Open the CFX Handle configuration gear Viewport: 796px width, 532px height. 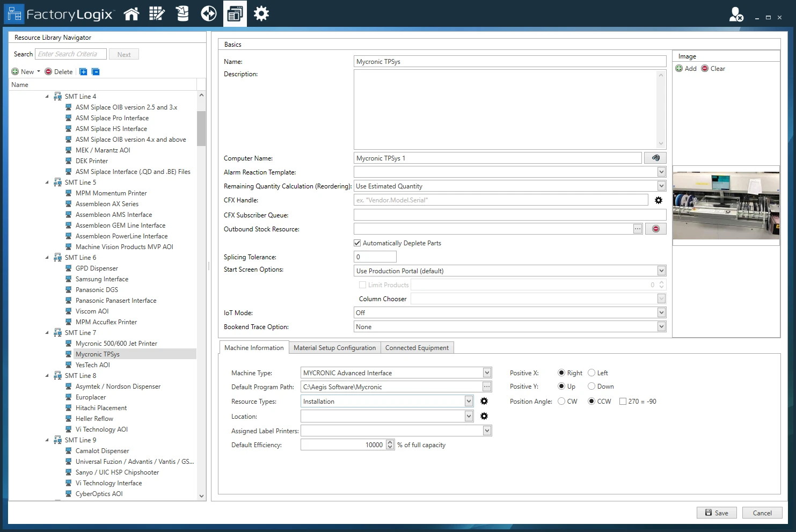coord(659,200)
